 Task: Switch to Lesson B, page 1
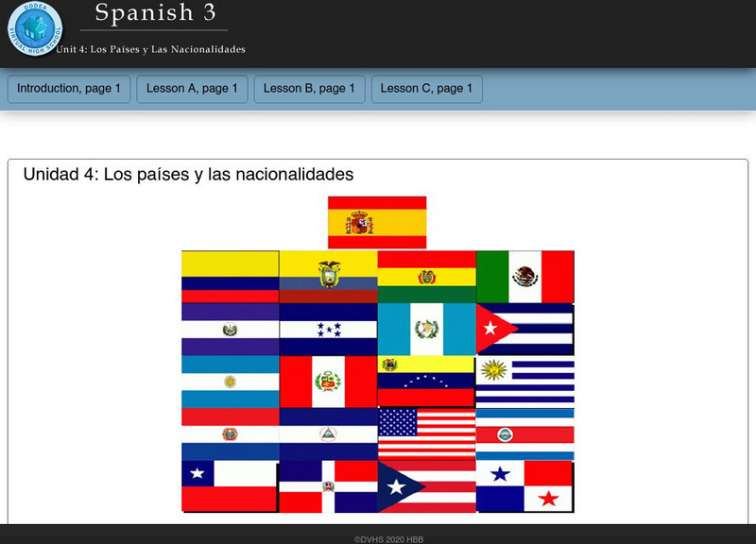coord(309,89)
